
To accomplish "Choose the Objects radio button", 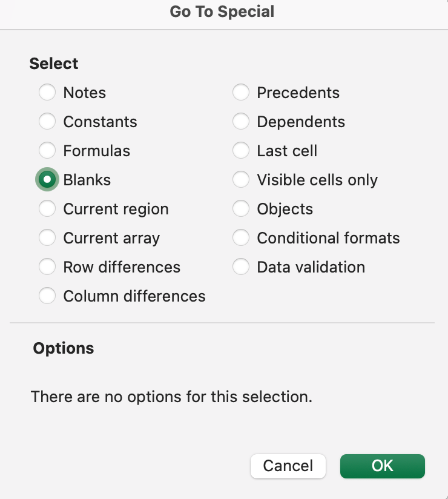I will tap(241, 209).
